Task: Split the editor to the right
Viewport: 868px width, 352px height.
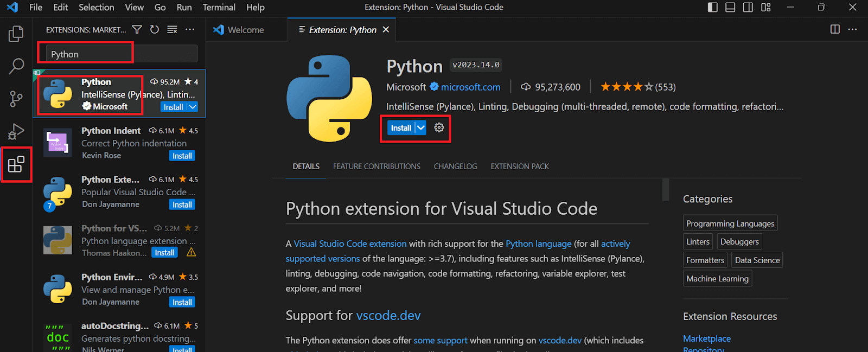Action: click(835, 29)
